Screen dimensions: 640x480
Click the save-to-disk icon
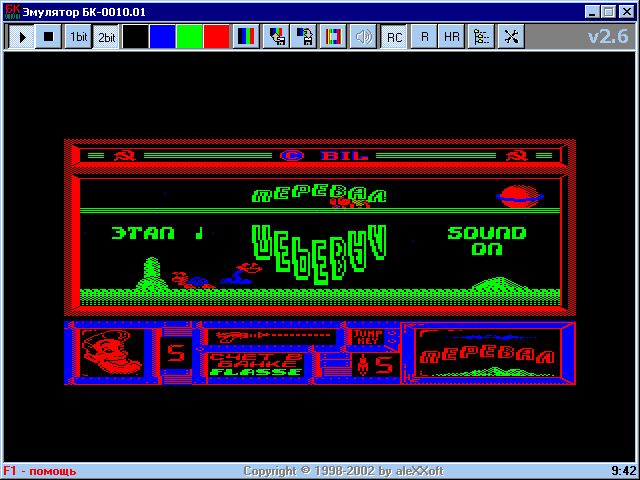pyautogui.click(x=304, y=37)
